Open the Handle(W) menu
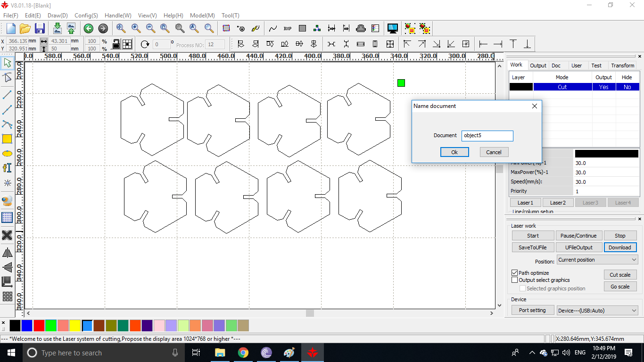Image resolution: width=644 pixels, height=362 pixels. pyautogui.click(x=118, y=16)
